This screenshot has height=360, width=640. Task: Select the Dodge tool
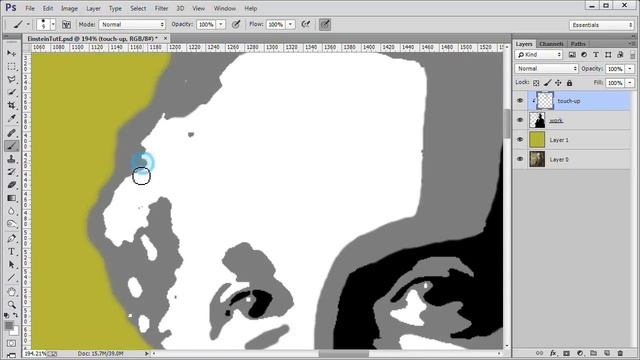click(11, 224)
